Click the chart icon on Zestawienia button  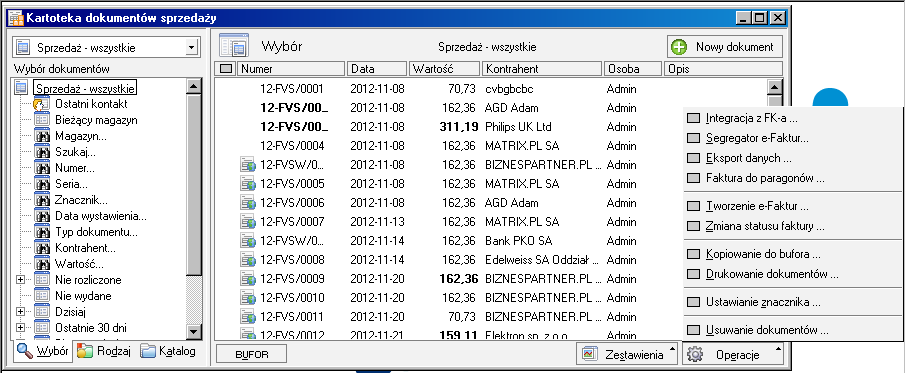click(x=589, y=355)
